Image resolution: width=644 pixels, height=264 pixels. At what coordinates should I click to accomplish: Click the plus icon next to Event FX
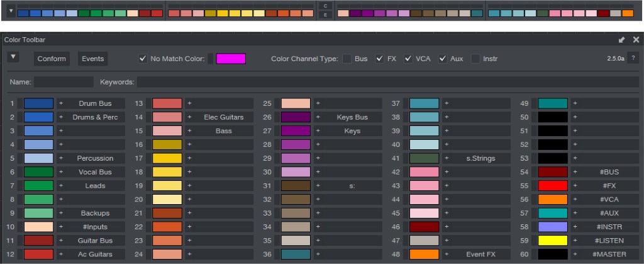[x=446, y=255]
